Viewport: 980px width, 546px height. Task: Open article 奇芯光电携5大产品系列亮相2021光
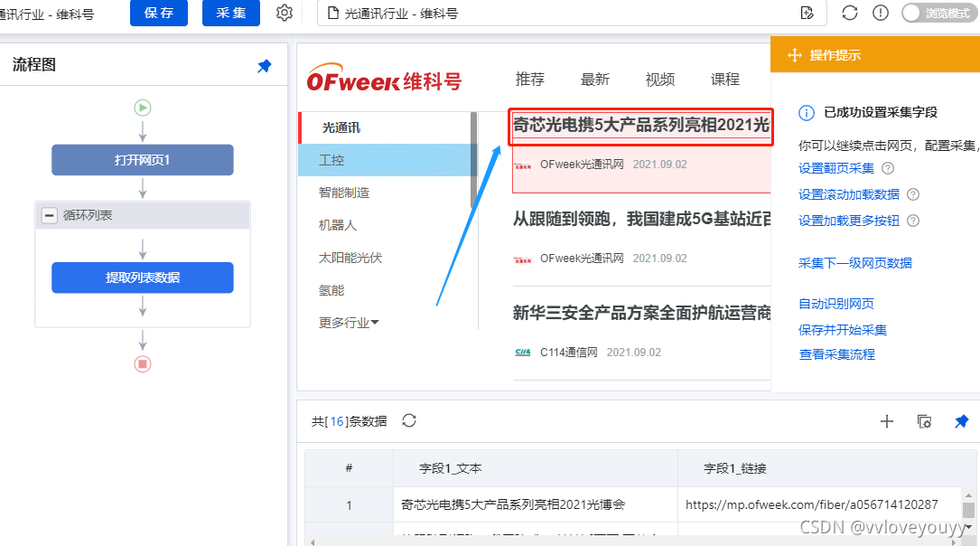coord(641,125)
